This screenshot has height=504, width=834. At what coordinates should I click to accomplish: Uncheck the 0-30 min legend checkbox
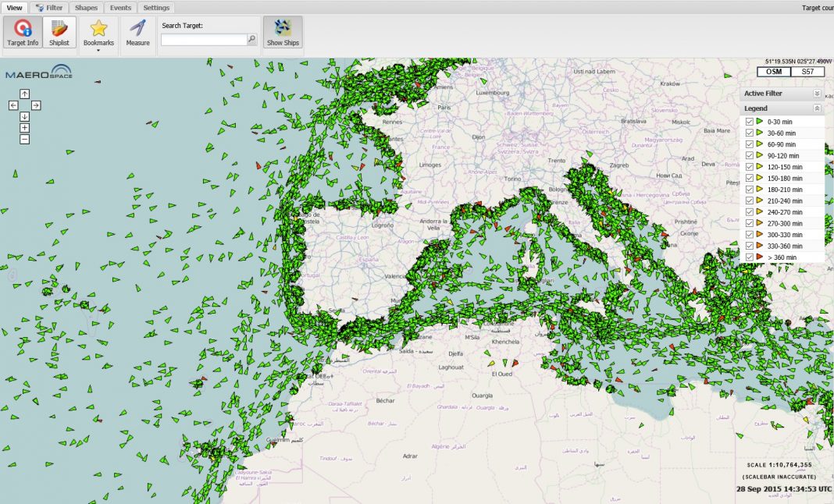point(750,122)
